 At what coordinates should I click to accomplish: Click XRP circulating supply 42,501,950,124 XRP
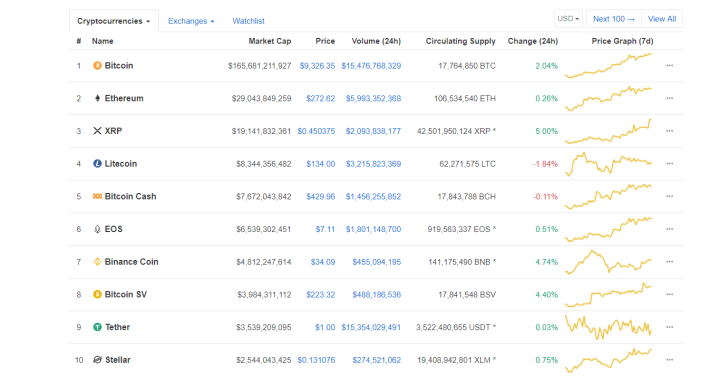(454, 131)
